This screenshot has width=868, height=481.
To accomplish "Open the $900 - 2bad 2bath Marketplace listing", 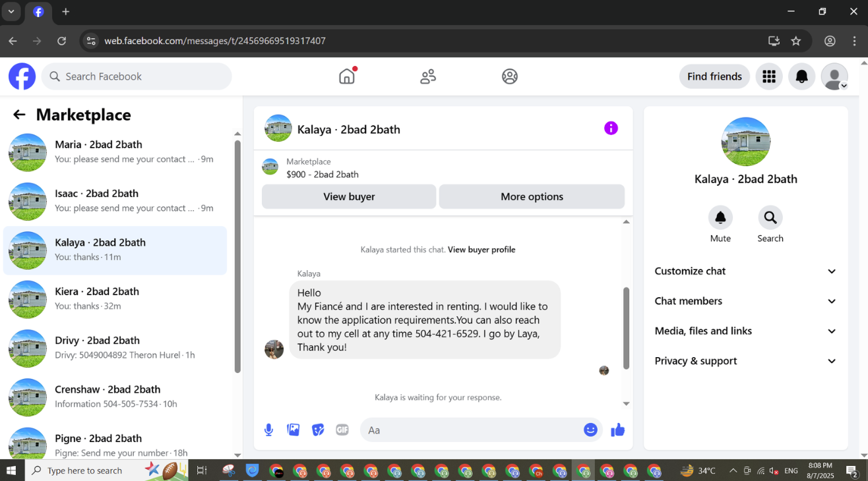I will 323,175.
